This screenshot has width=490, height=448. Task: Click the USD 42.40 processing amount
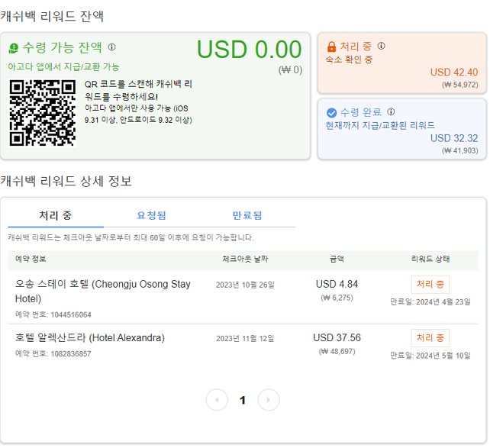[x=454, y=73]
